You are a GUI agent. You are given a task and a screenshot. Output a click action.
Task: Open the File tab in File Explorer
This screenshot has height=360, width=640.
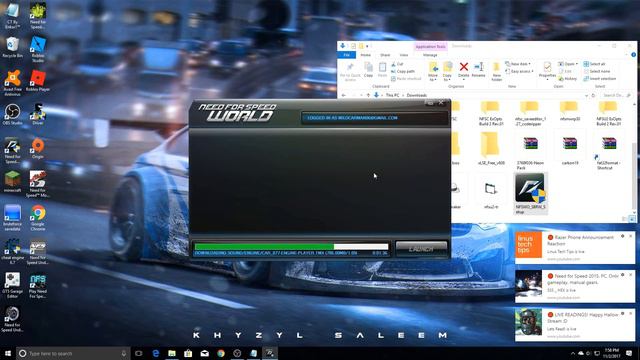point(347,55)
